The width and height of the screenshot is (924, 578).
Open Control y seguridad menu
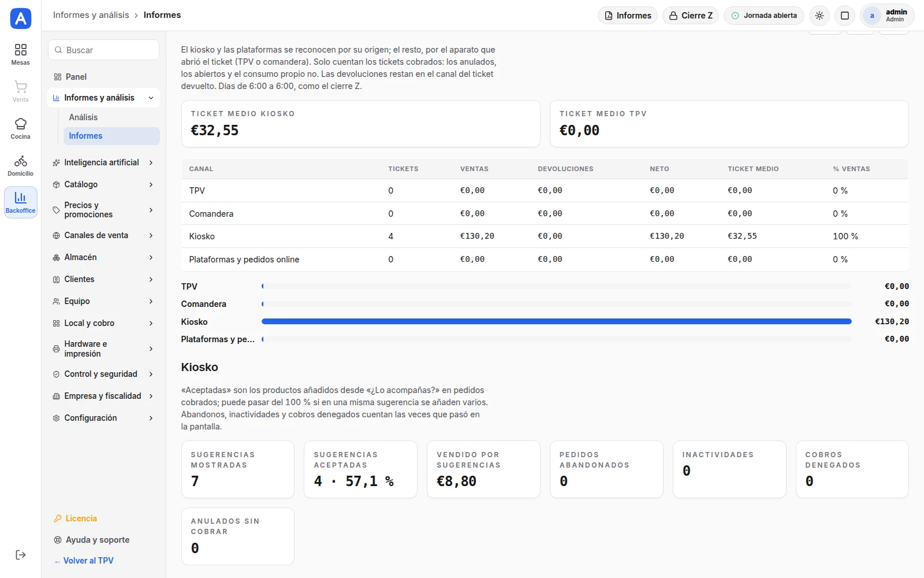pos(103,374)
